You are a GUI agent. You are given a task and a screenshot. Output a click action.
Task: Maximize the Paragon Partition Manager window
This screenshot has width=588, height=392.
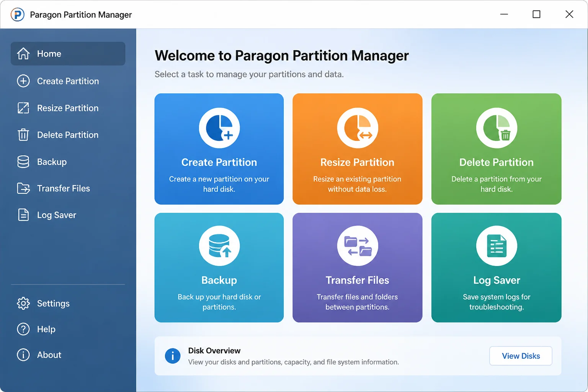coord(537,14)
